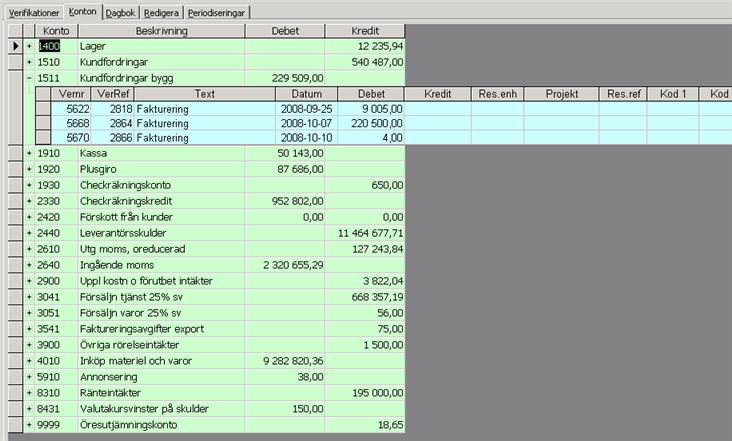Select kredit amount 11 464 677,71
This screenshot has width=732, height=441.
[365, 233]
